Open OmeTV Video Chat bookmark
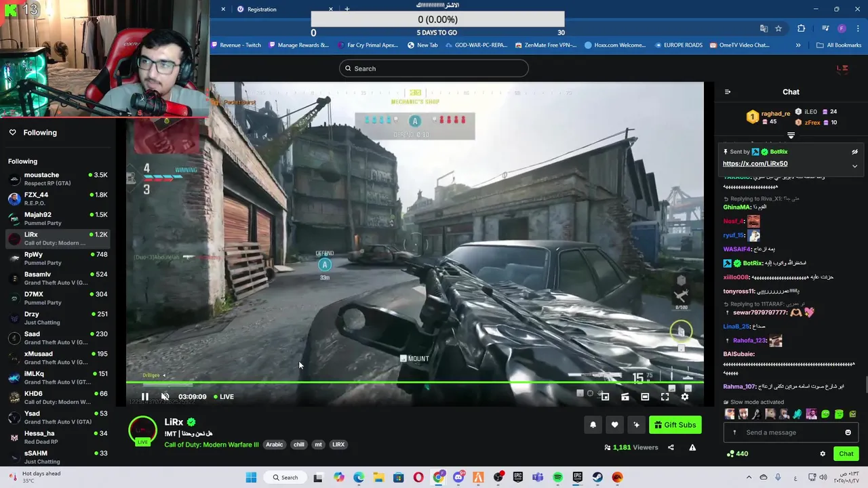Image resolution: width=868 pixels, height=488 pixels. [x=739, y=45]
